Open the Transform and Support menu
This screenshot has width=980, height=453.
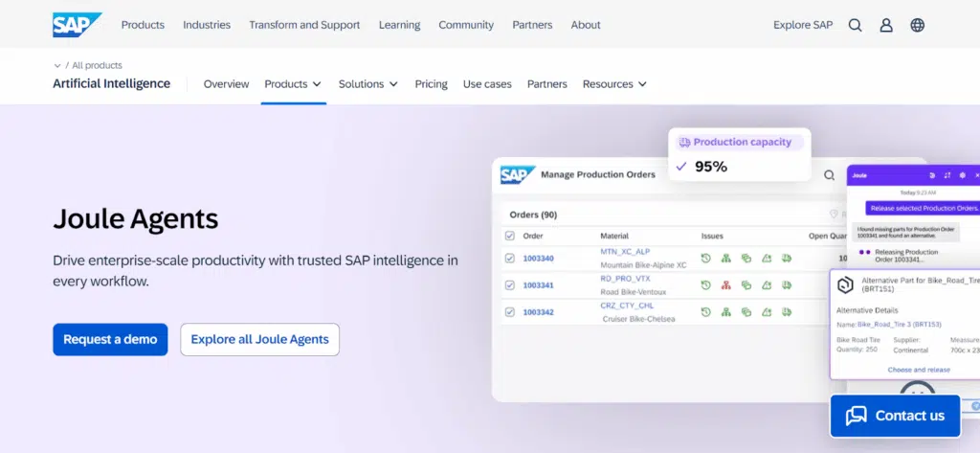point(304,25)
